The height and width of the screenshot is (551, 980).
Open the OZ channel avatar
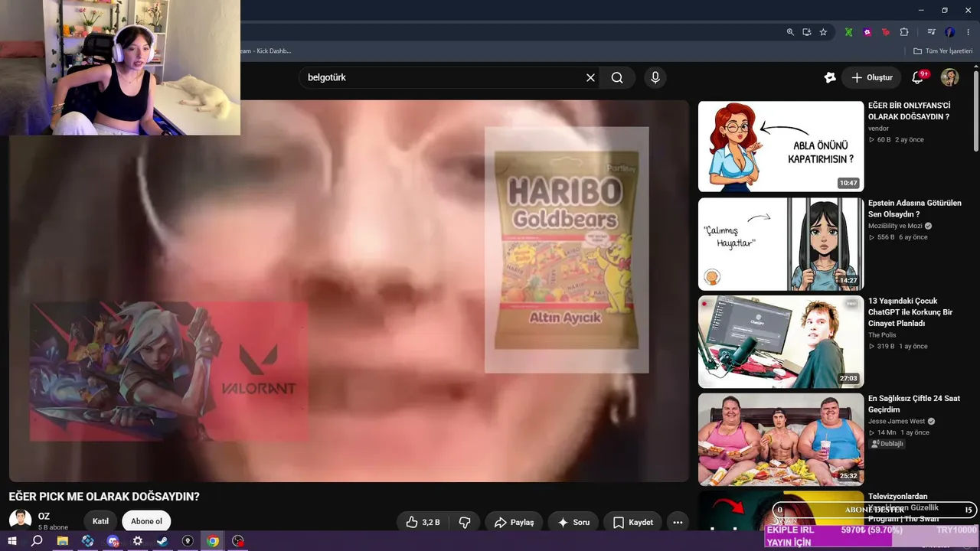[20, 520]
